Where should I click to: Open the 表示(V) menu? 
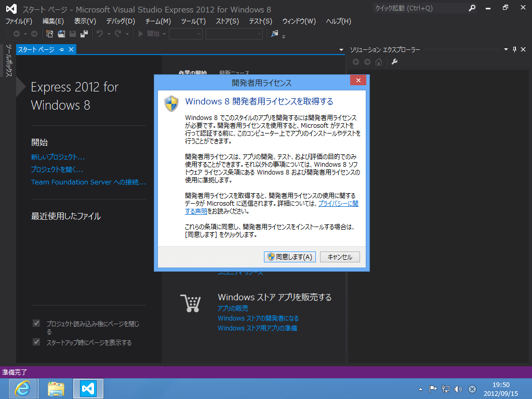tap(85, 21)
